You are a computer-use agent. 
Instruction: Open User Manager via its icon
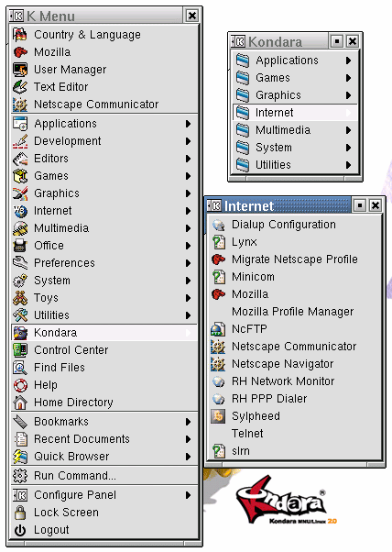tap(20, 70)
